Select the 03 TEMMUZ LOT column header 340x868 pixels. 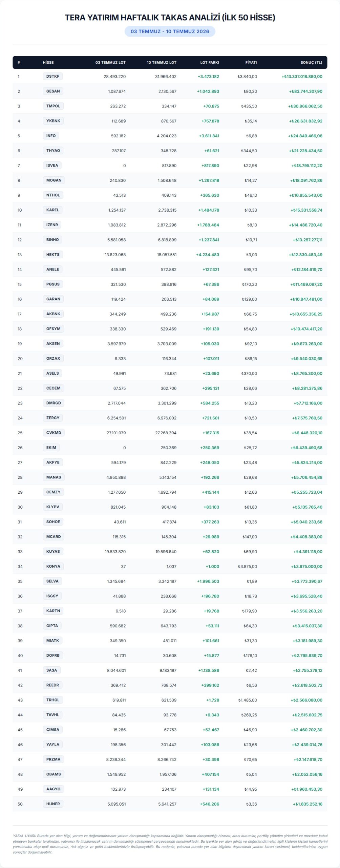(x=110, y=62)
